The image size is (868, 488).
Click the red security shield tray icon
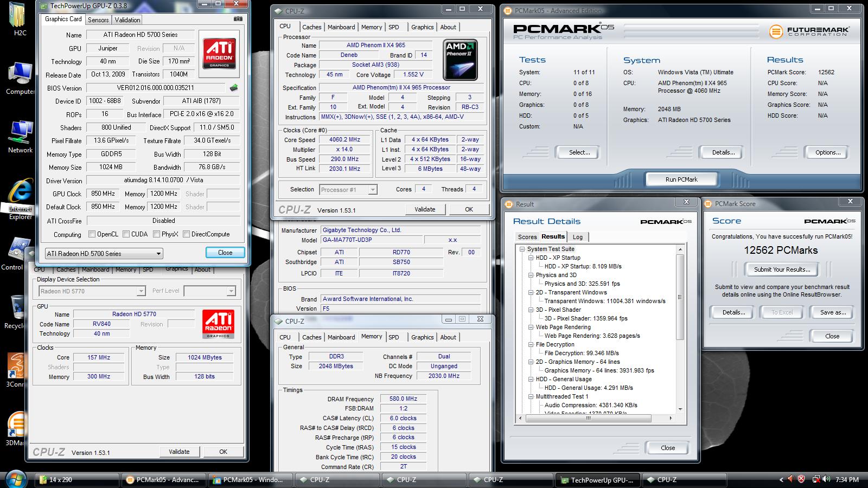[x=801, y=479]
